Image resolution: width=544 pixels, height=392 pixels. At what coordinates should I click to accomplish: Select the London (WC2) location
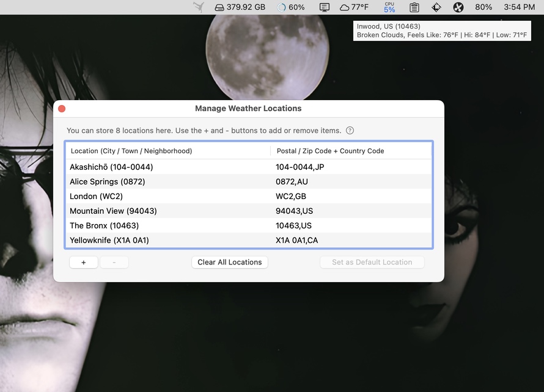(249, 196)
